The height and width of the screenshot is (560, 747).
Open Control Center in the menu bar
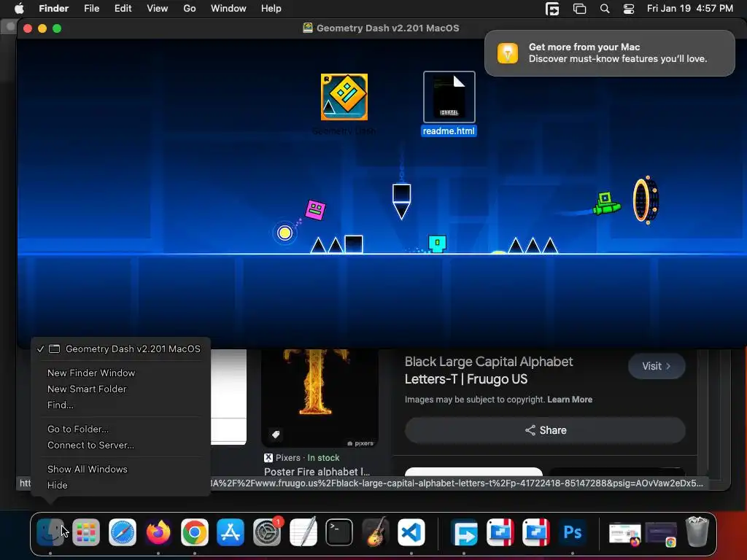pos(629,9)
